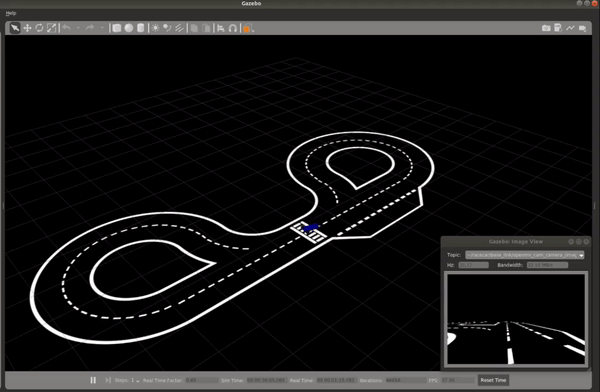Add a spot light
600x392 pixels.
[167, 28]
